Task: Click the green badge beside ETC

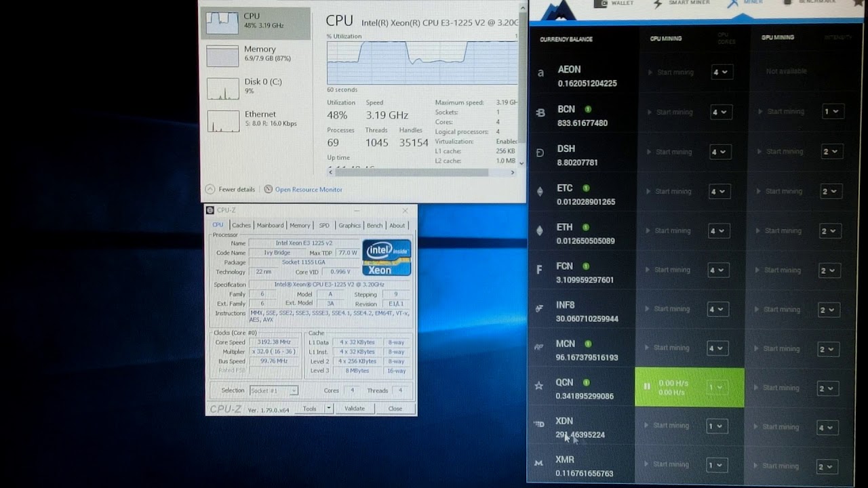Action: (586, 188)
